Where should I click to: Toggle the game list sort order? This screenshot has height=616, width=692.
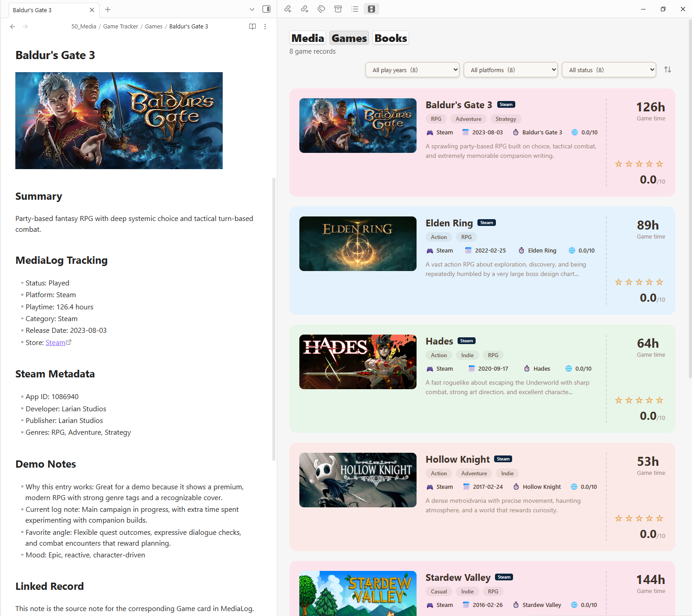pyautogui.click(x=668, y=70)
